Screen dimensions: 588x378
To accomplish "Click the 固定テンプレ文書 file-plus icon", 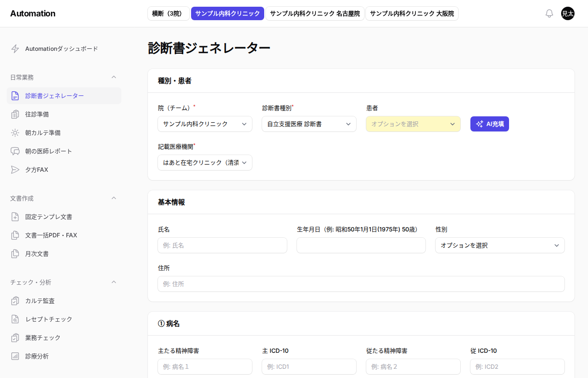I will (15, 217).
